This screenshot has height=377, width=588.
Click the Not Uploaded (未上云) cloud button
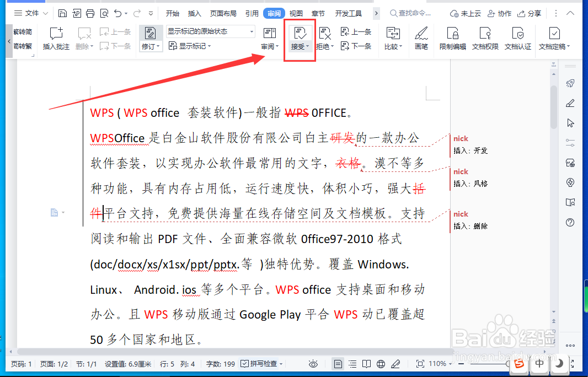pyautogui.click(x=465, y=13)
